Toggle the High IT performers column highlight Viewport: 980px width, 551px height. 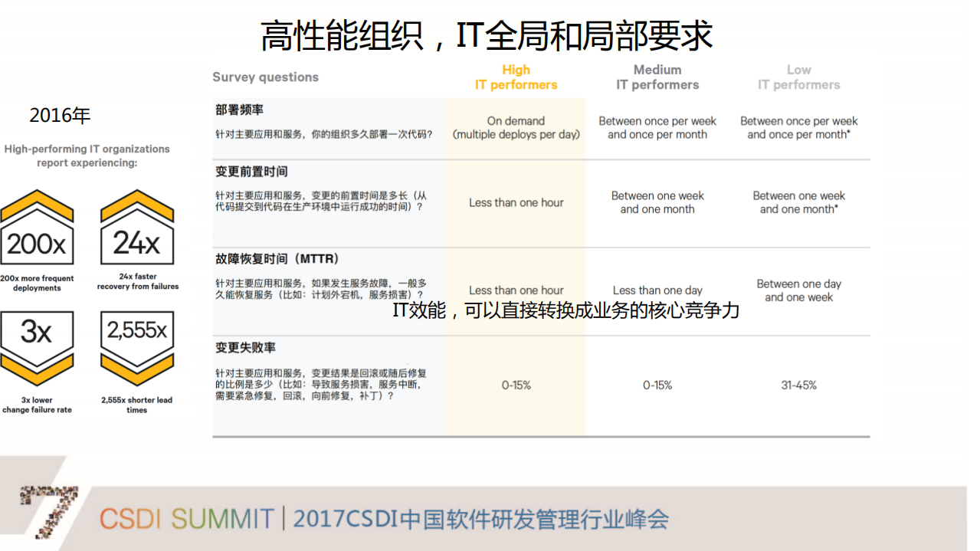point(516,77)
